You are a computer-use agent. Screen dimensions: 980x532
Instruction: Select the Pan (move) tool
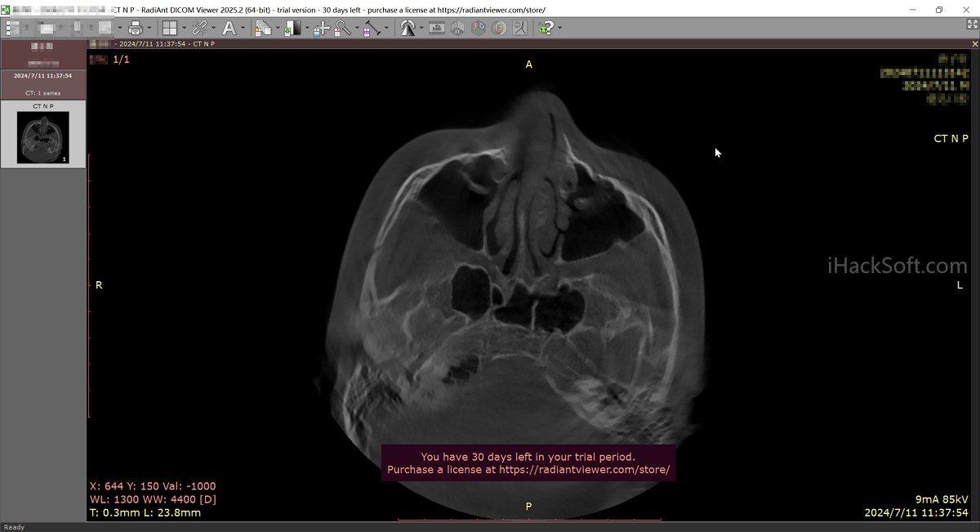[x=321, y=28]
